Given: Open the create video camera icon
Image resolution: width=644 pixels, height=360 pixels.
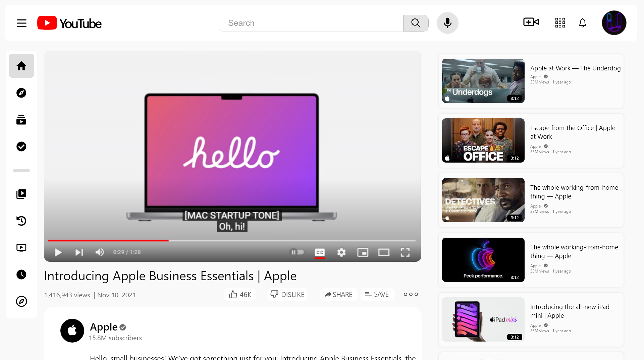Looking at the screenshot, I should [531, 22].
